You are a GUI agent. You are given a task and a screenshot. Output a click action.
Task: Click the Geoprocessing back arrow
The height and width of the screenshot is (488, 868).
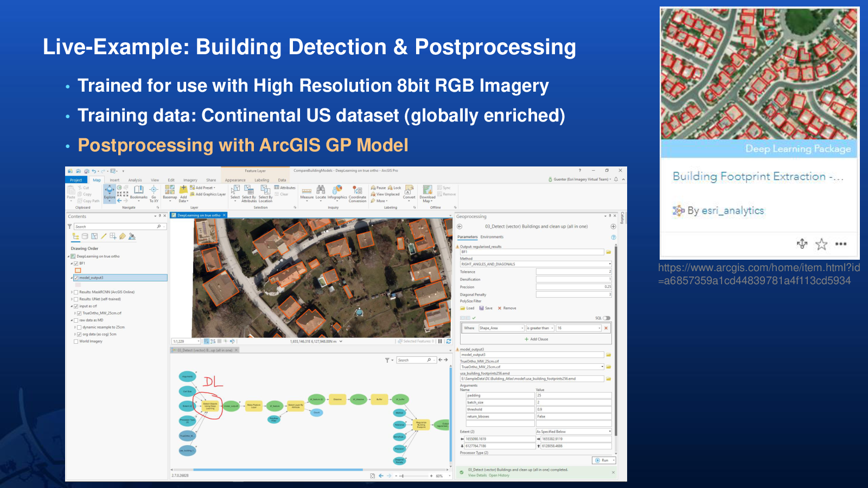pos(459,227)
